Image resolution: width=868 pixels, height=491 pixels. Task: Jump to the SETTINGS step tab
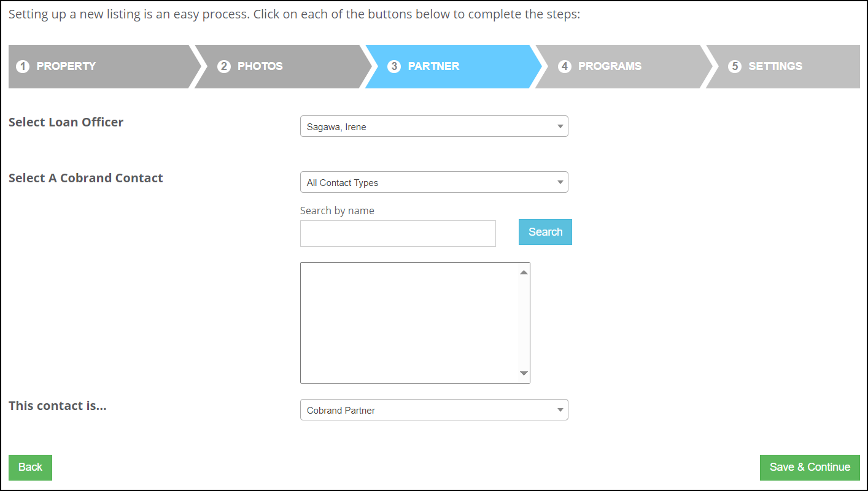coord(783,66)
